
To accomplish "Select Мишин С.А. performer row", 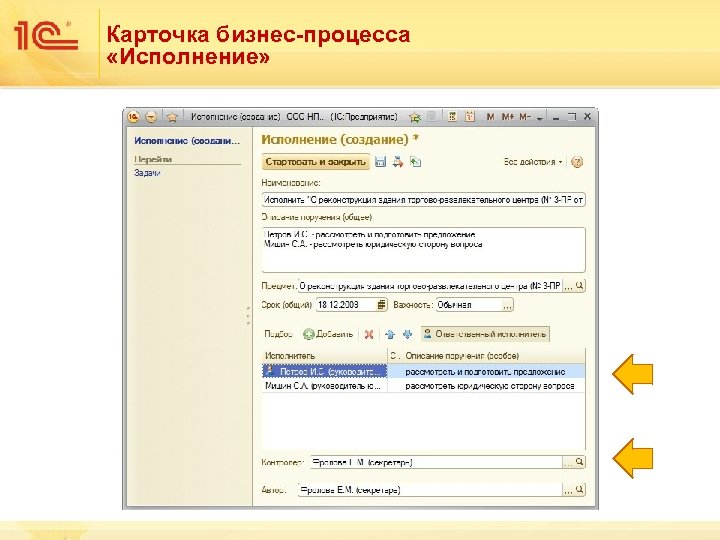I will click(x=325, y=386).
